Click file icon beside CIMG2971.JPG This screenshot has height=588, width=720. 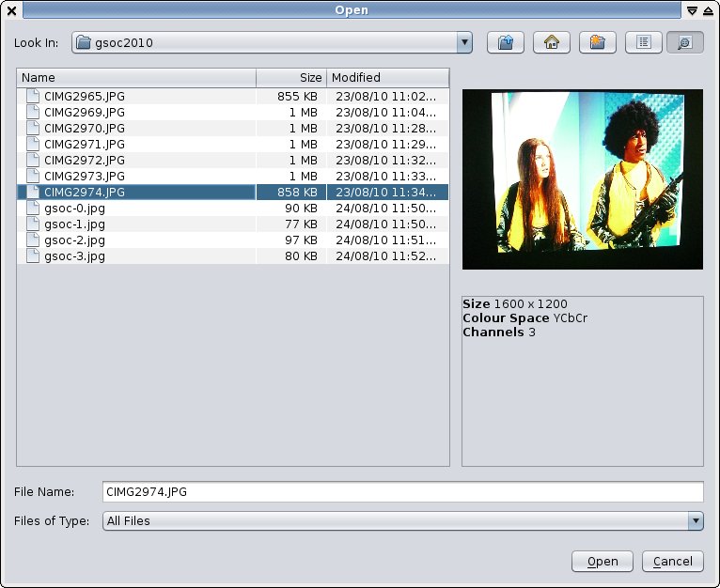33,144
